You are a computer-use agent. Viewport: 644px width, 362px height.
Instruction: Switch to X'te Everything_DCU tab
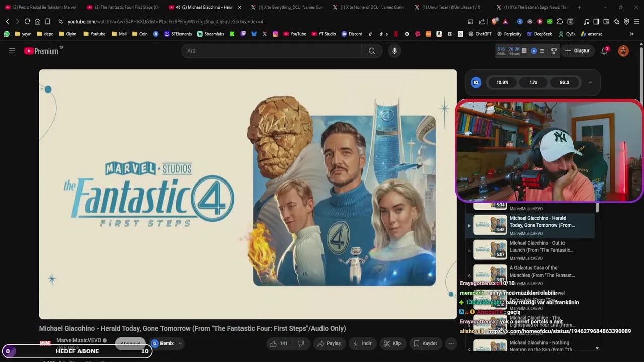pyautogui.click(x=287, y=7)
